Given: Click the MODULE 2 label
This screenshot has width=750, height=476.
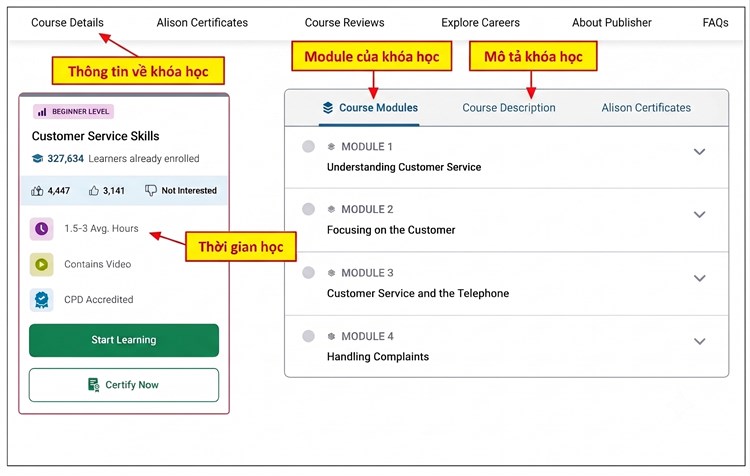Looking at the screenshot, I should pyautogui.click(x=367, y=209).
